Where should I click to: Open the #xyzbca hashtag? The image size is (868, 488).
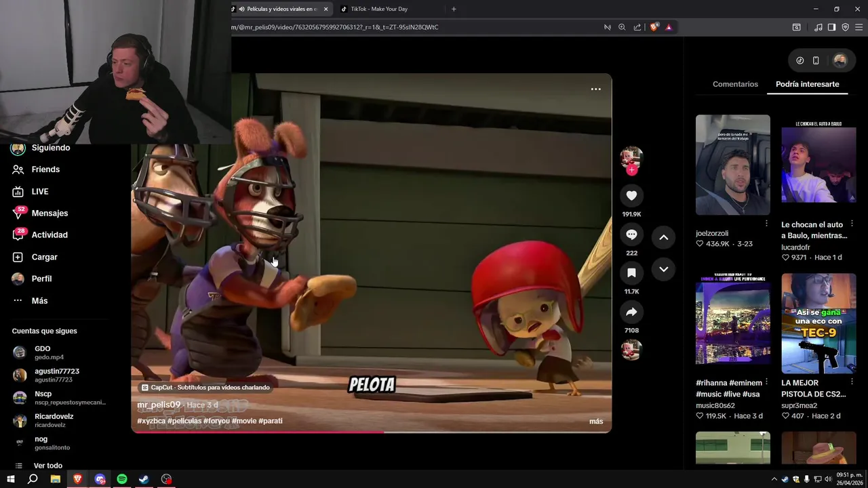pyautogui.click(x=151, y=421)
